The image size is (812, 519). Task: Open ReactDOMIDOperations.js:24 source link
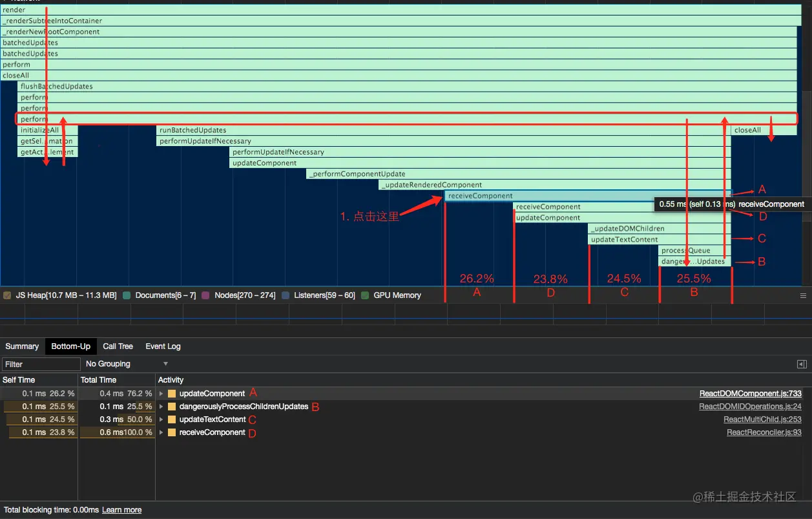coord(750,407)
